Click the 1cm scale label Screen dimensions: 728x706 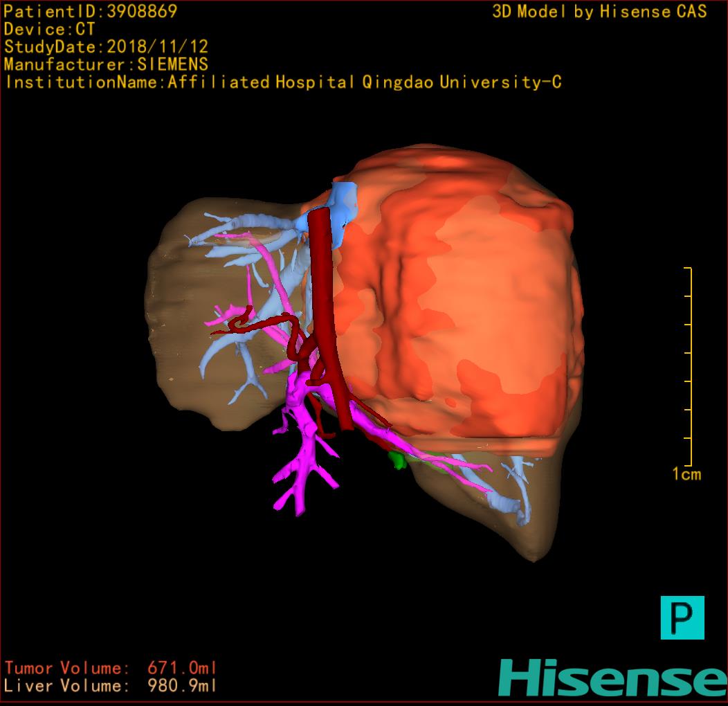click(686, 474)
